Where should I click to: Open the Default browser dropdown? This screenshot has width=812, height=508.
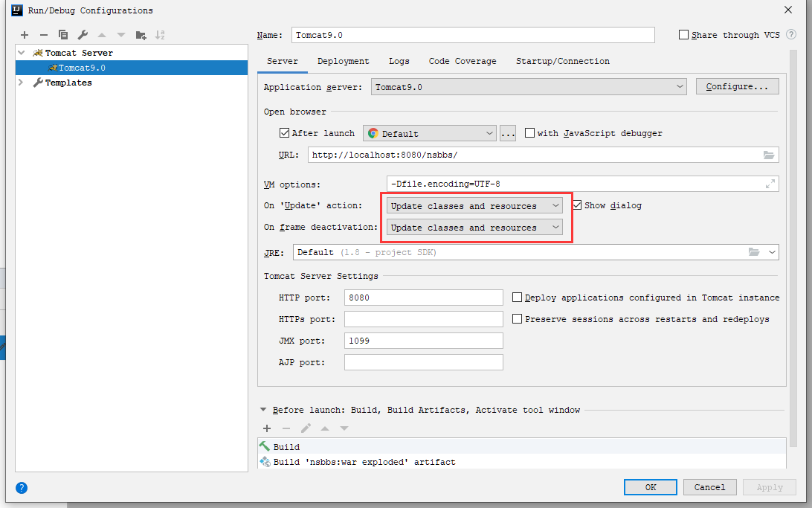point(430,133)
